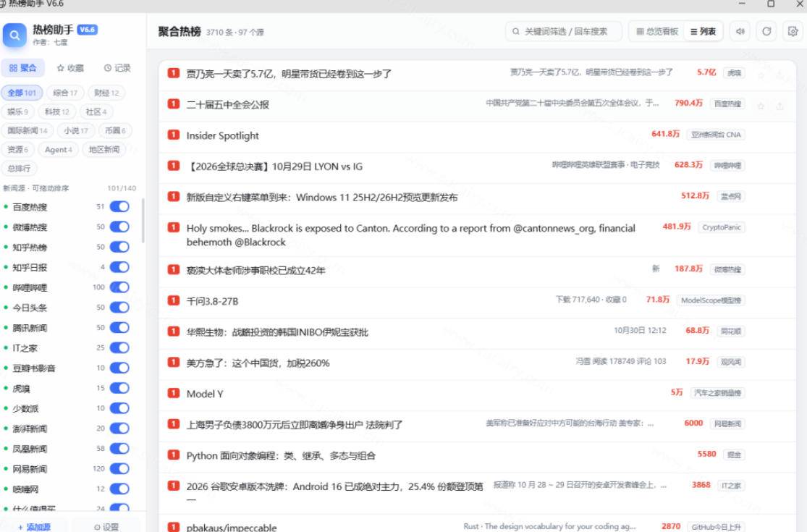Screen dimensions: 807x532
Task: Share the 二十届五中全会公报 entry
Action: (779, 106)
